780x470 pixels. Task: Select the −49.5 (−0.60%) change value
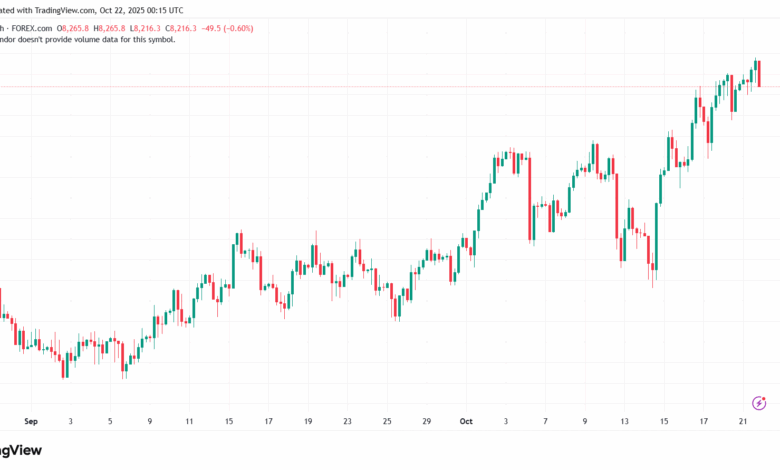point(227,28)
